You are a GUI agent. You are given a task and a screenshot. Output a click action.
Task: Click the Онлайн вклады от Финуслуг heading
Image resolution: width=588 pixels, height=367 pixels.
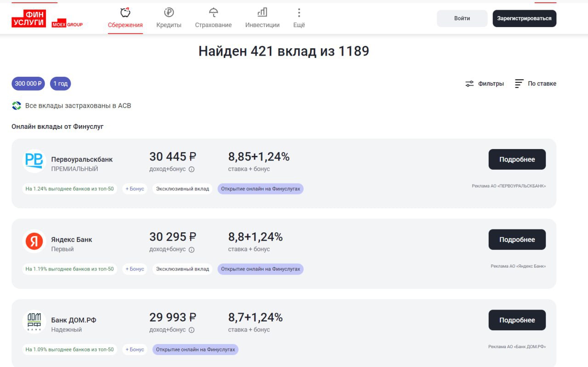(x=57, y=126)
